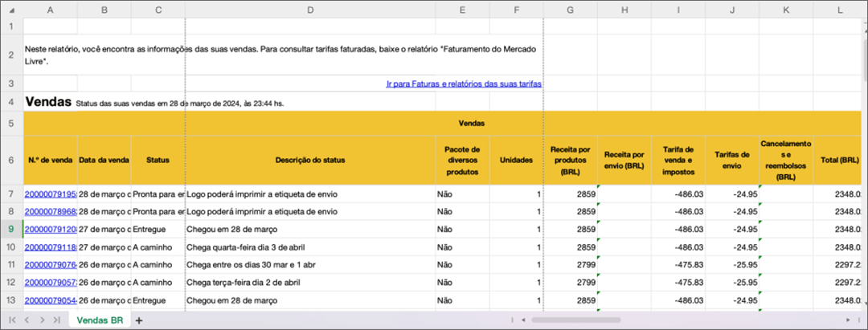This screenshot has height=330, width=868.
Task: Click the 'Chega quarta-feira dia 3 de abril' cell
Action: click(x=310, y=247)
